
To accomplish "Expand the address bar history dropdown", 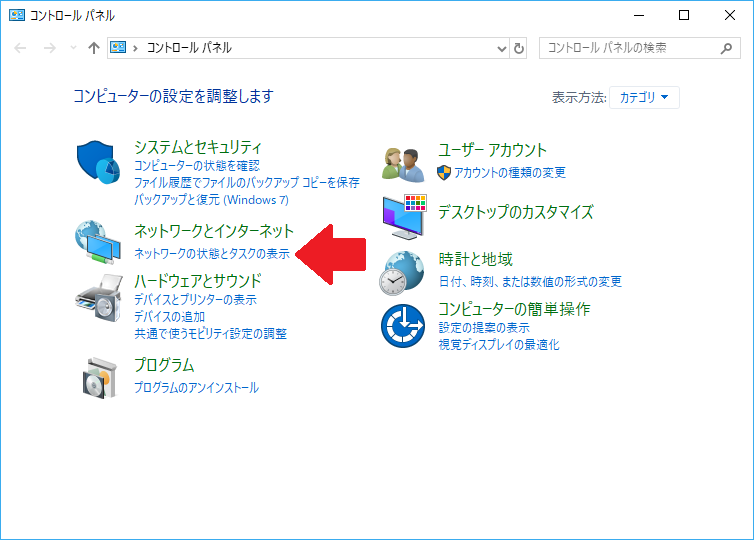I will (502, 49).
